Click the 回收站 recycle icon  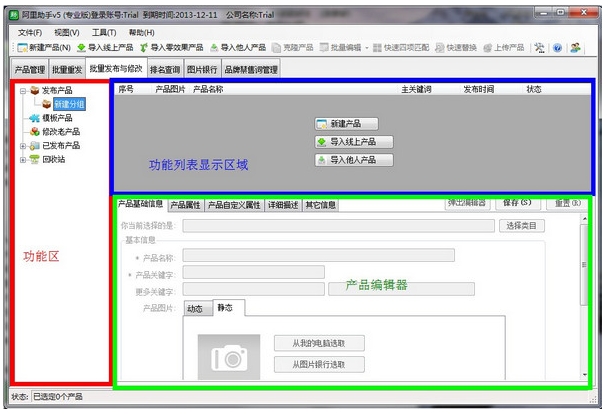tap(35, 159)
